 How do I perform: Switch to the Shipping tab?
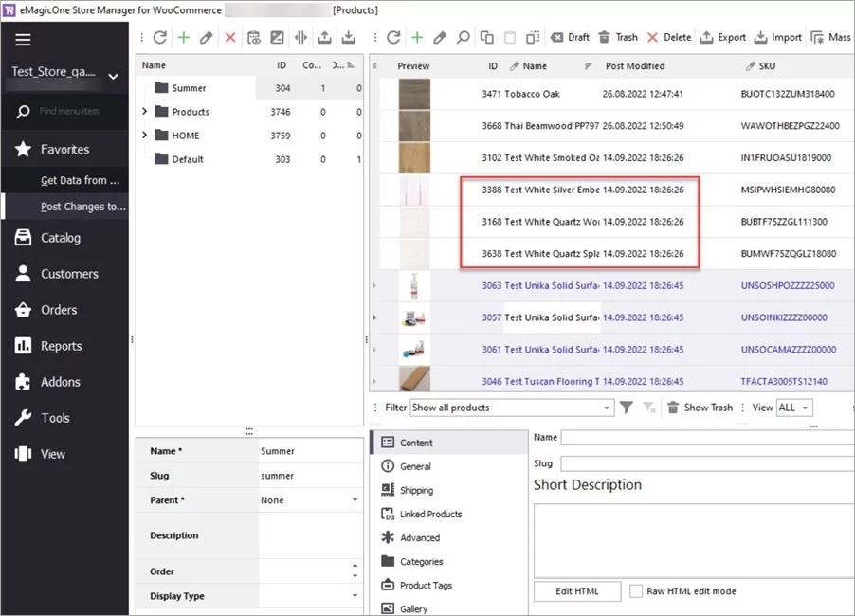(419, 490)
